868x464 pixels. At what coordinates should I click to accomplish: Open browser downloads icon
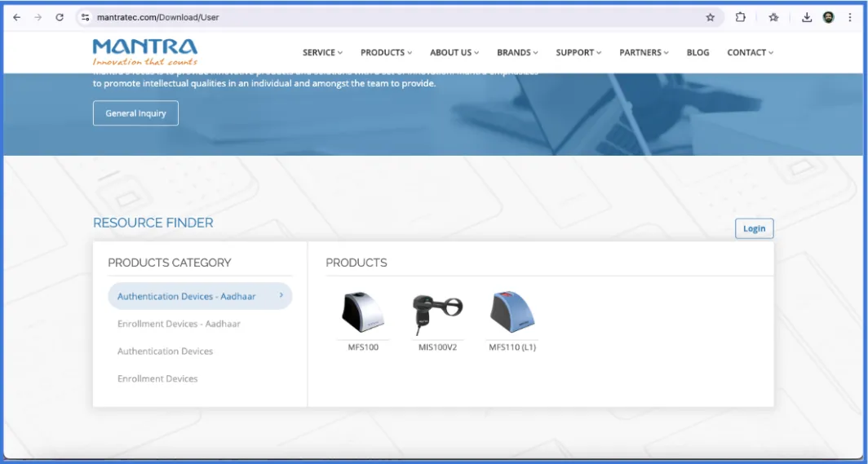(807, 18)
